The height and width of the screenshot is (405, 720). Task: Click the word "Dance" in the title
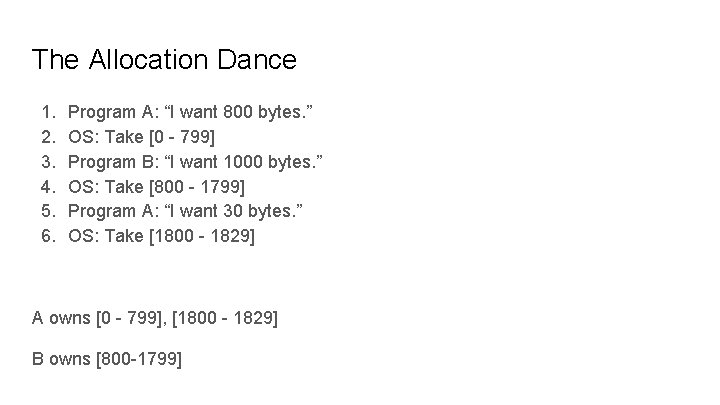(257, 60)
